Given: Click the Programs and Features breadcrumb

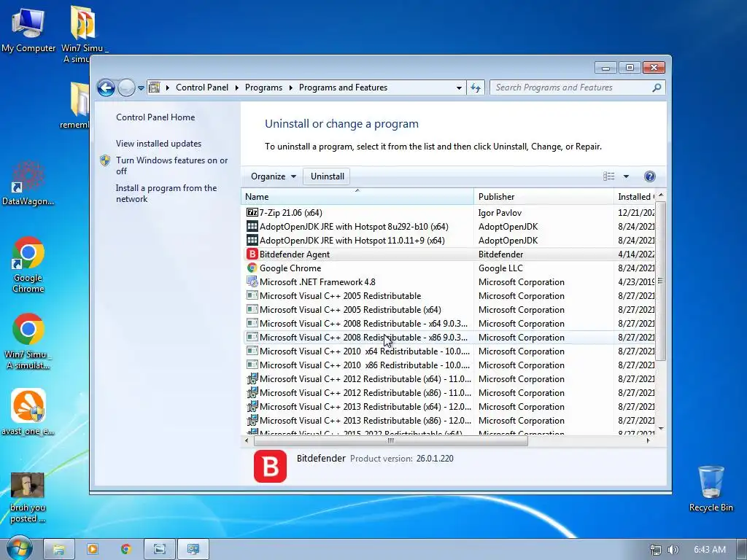Looking at the screenshot, I should [343, 87].
